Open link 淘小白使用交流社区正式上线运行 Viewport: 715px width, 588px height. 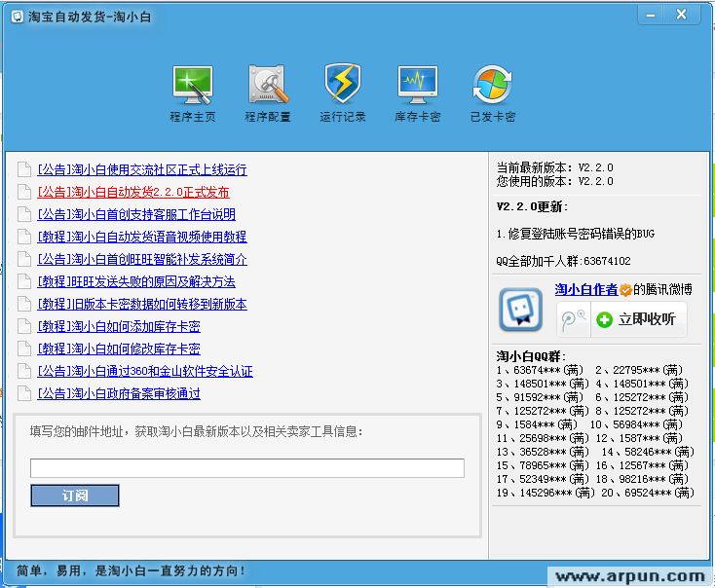coord(142,169)
